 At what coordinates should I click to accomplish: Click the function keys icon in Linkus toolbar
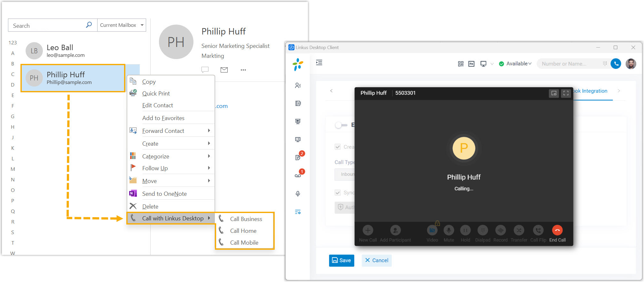coord(471,64)
